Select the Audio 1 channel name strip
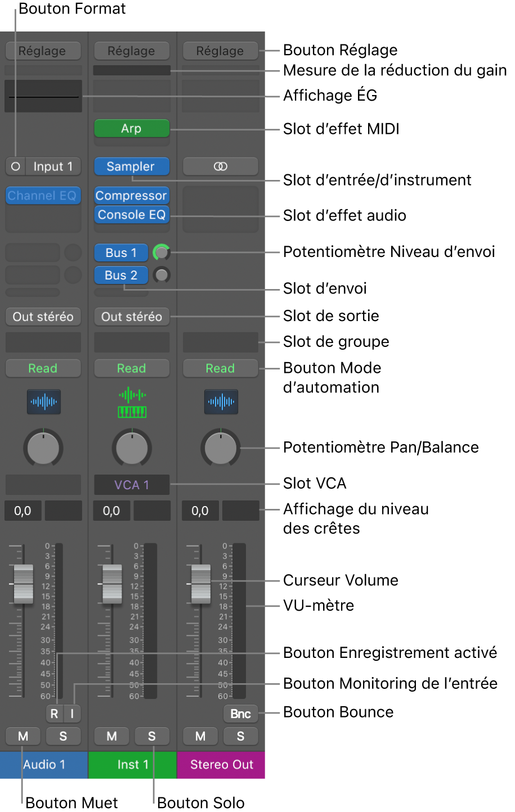This screenshot has height=812, width=515. coord(43,765)
